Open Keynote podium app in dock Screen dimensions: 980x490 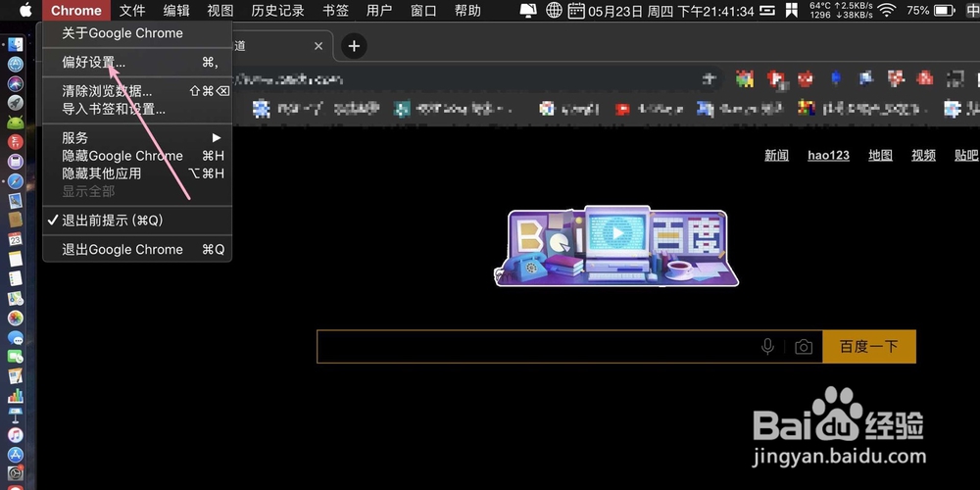tap(15, 415)
